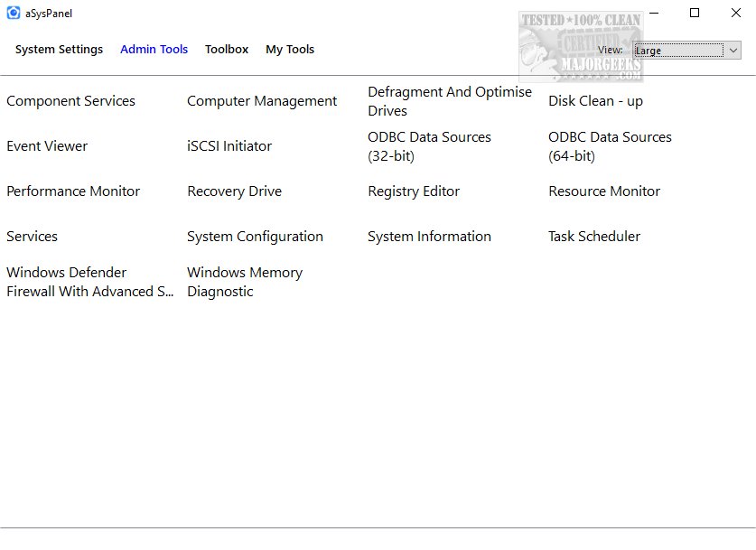Go to My Tools tab

[289, 50]
